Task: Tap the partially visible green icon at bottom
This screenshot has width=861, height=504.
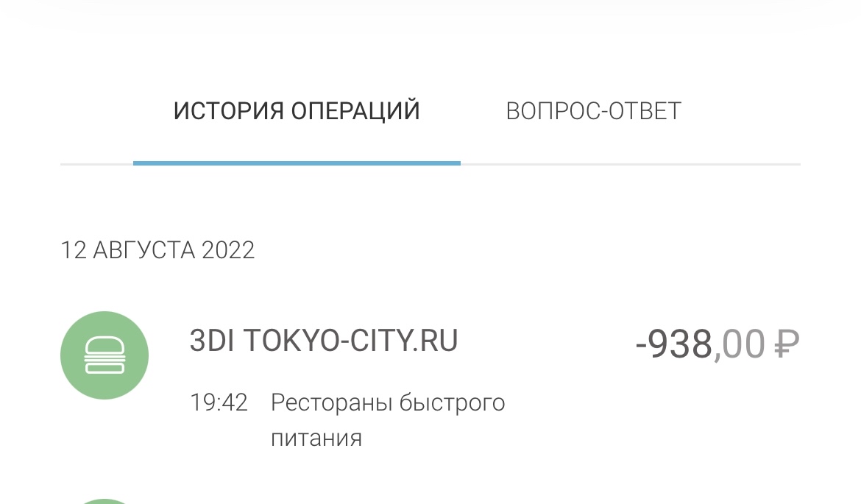Action: point(104,501)
